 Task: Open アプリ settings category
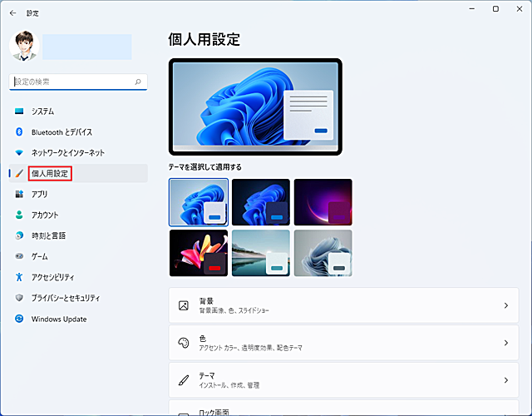(x=78, y=194)
